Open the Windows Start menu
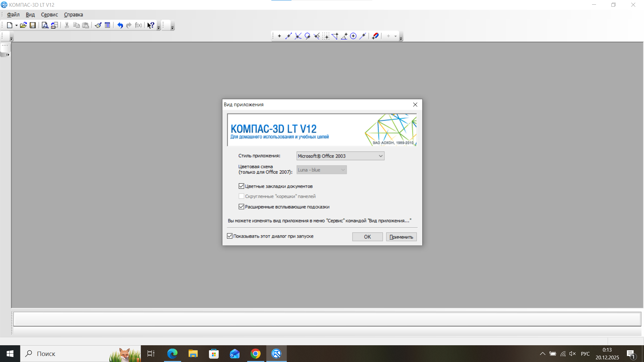Image resolution: width=644 pixels, height=362 pixels. coord(10,354)
